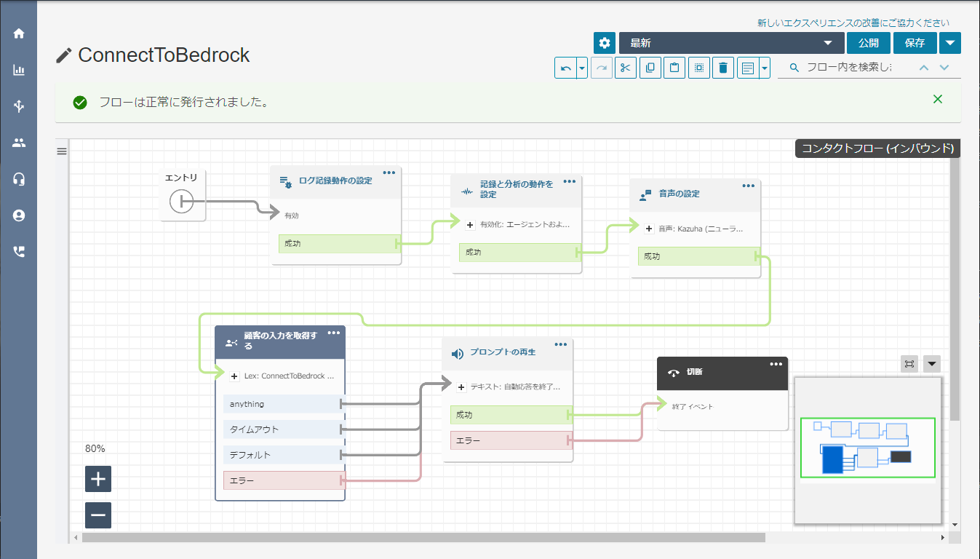Click the paste clipboard toolbar icon

tap(674, 68)
